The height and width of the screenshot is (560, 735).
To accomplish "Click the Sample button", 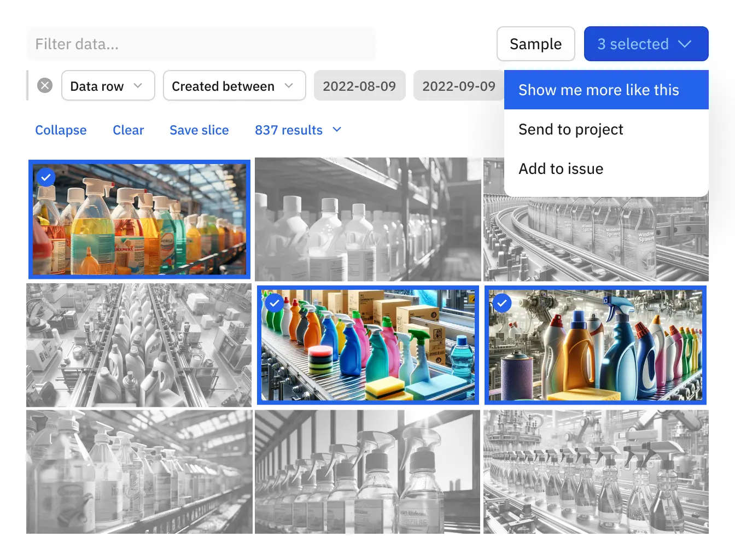I will pos(535,44).
